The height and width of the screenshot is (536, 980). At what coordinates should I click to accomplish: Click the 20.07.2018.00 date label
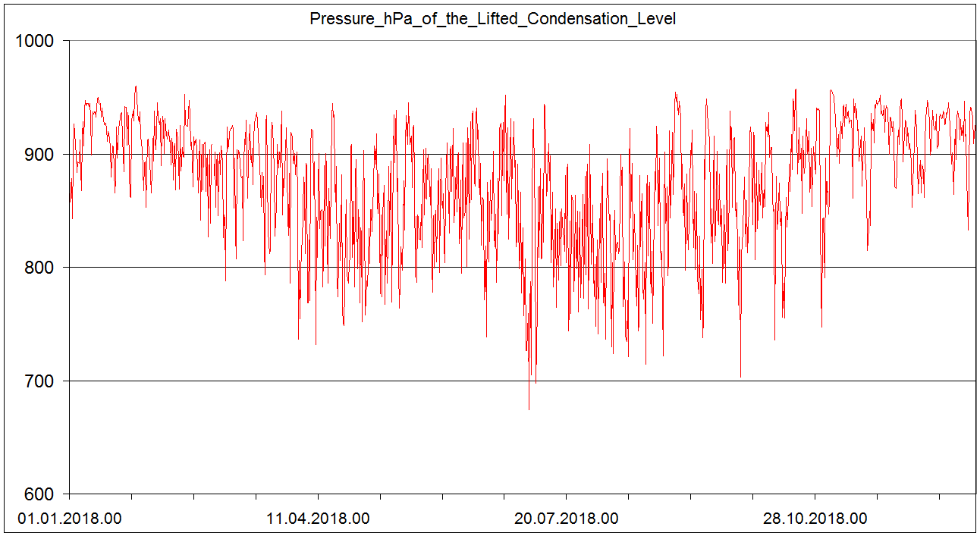tap(567, 519)
